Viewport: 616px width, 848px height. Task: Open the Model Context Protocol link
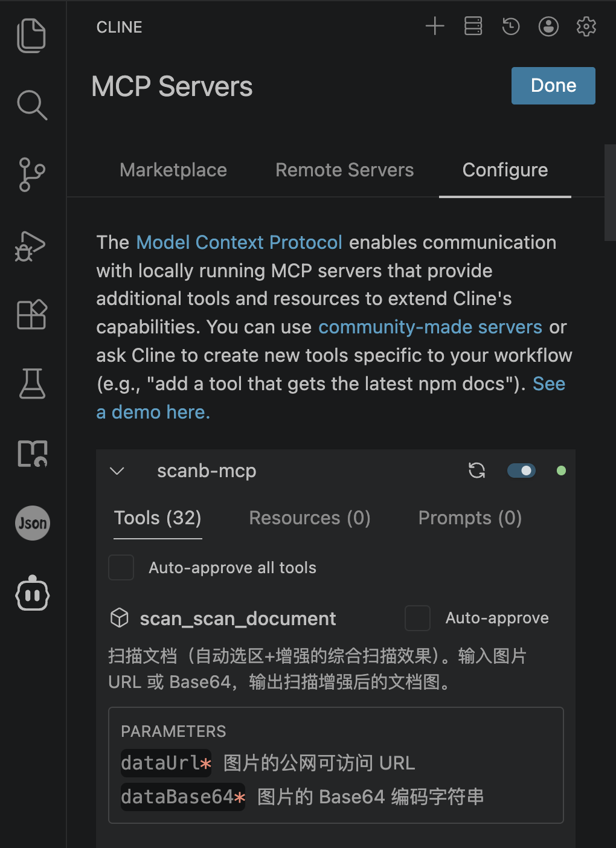click(239, 243)
